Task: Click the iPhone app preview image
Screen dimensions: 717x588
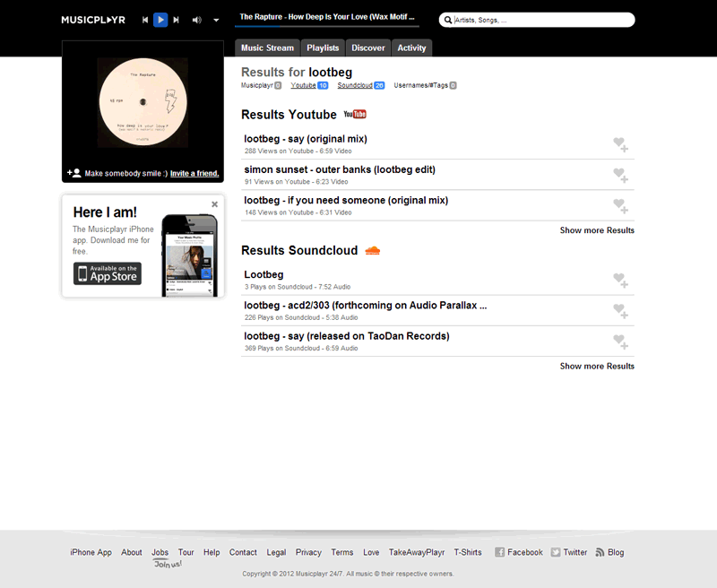Action: [x=190, y=255]
